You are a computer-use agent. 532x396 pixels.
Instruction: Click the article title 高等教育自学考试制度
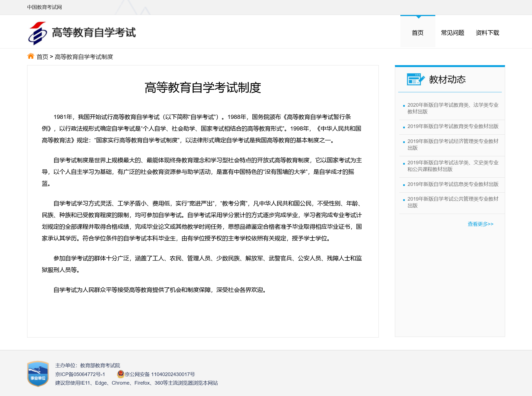[x=203, y=88]
